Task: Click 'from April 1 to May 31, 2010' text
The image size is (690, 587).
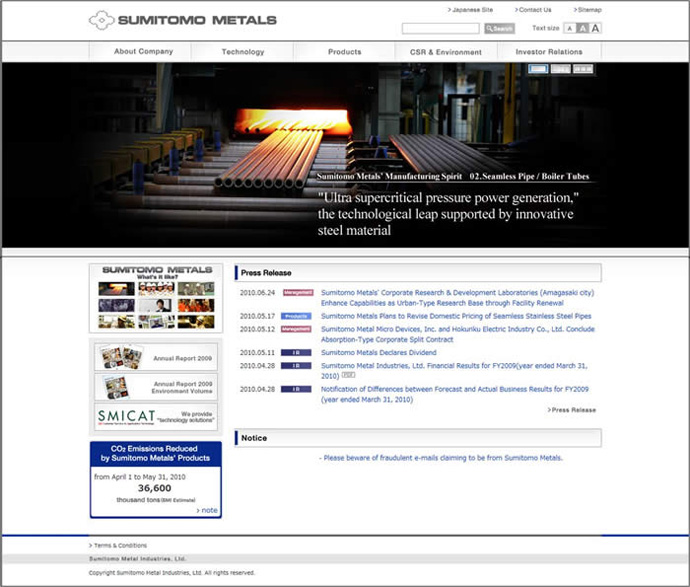Action: (139, 477)
